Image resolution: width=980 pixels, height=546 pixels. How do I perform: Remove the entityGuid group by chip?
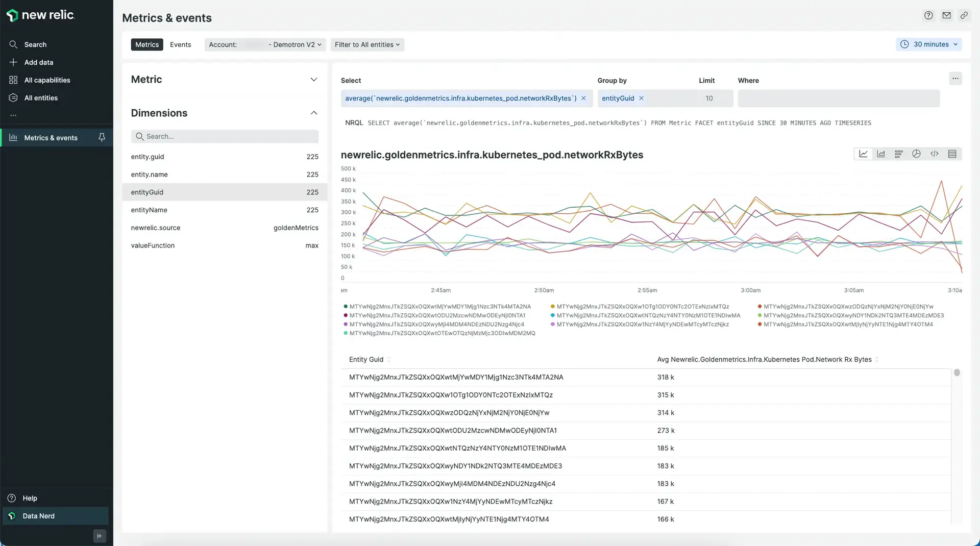point(641,98)
